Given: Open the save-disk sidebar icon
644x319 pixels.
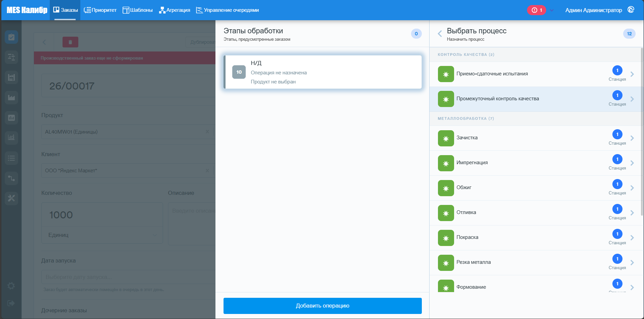Looking at the screenshot, I should [11, 77].
